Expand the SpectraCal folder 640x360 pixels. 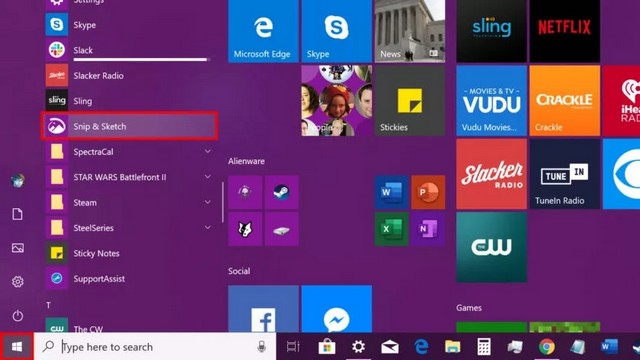(207, 151)
